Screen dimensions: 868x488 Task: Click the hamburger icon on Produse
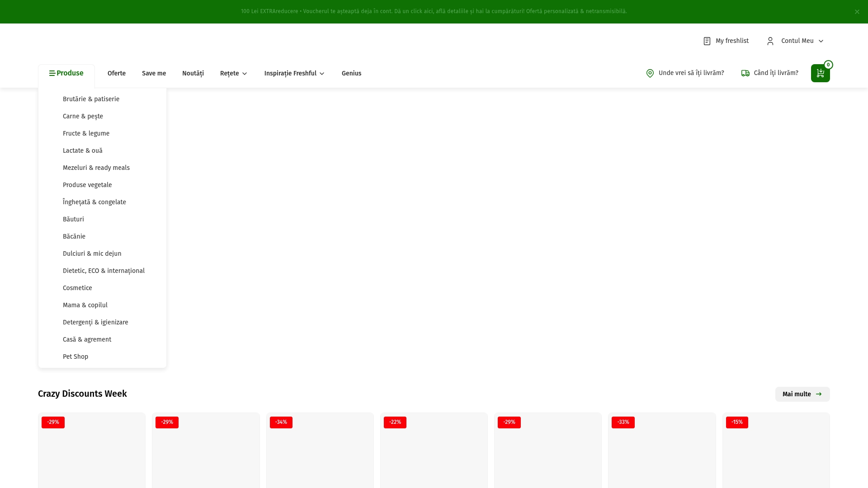pyautogui.click(x=52, y=73)
